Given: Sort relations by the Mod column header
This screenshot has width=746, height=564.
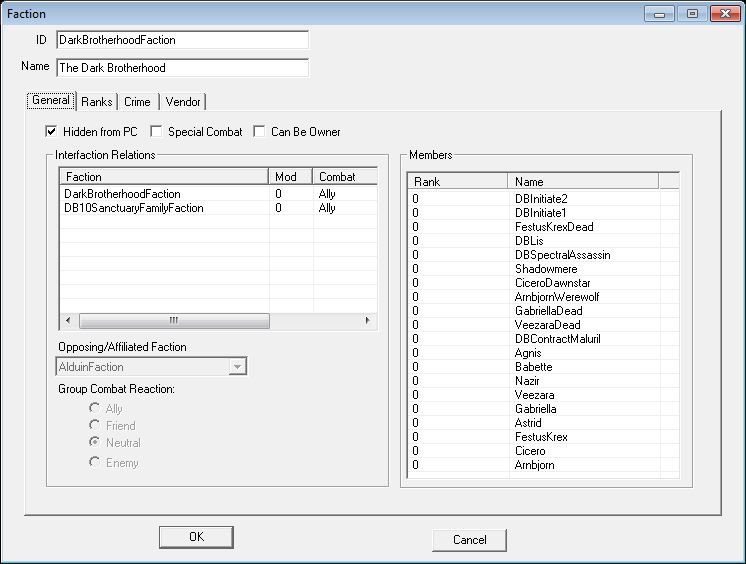Looking at the screenshot, I should click(290, 177).
